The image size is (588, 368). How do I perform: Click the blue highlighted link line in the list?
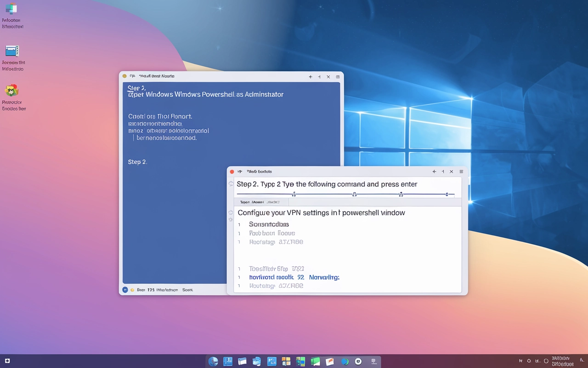coord(294,277)
